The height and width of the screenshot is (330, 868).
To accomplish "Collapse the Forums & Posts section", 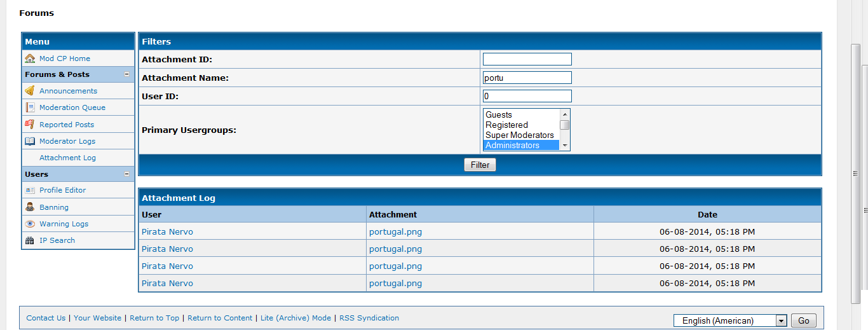I will [126, 74].
